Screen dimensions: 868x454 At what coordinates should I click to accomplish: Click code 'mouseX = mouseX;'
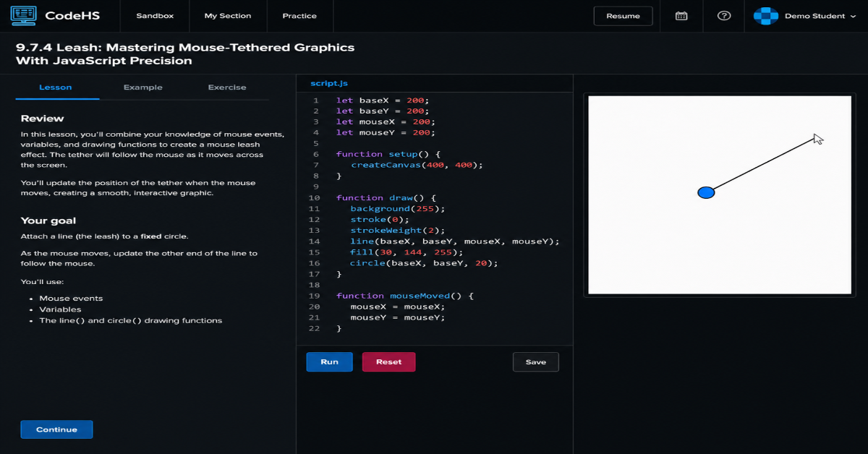398,306
